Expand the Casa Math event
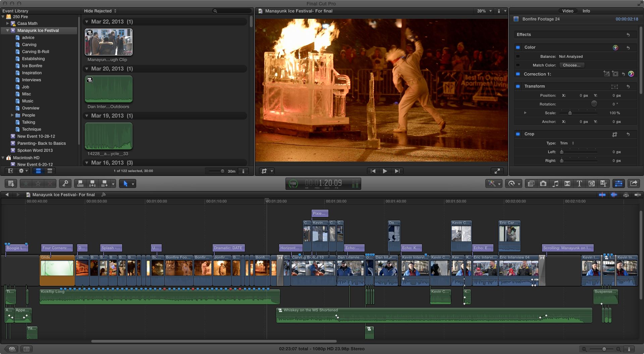The image size is (644, 354). click(x=7, y=23)
